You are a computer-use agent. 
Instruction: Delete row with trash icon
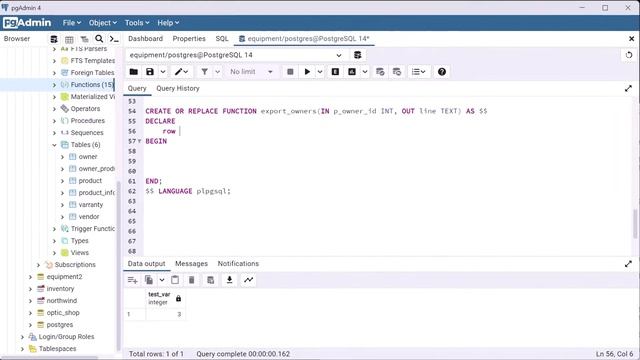click(191, 280)
